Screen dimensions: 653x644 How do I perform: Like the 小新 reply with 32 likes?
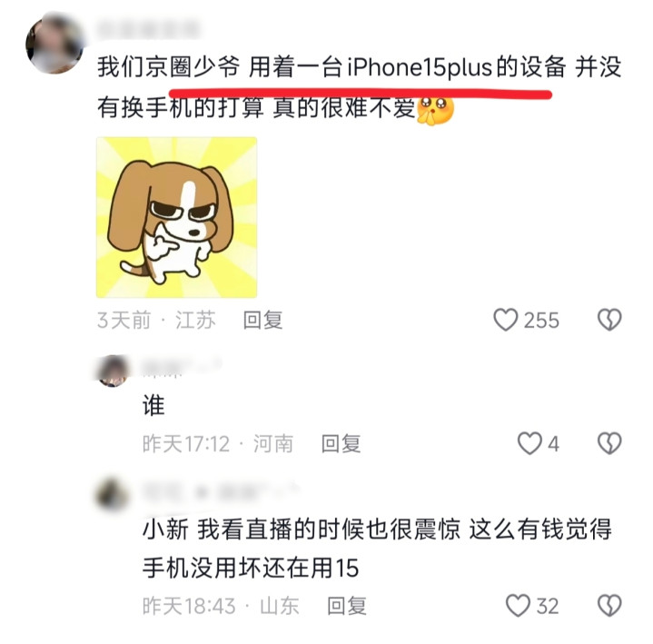click(518, 606)
